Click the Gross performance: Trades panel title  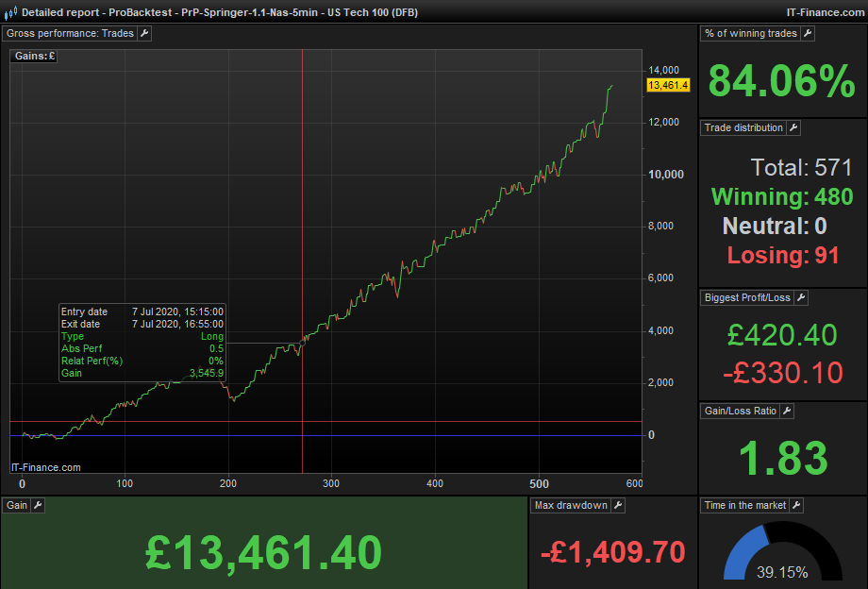coord(71,33)
